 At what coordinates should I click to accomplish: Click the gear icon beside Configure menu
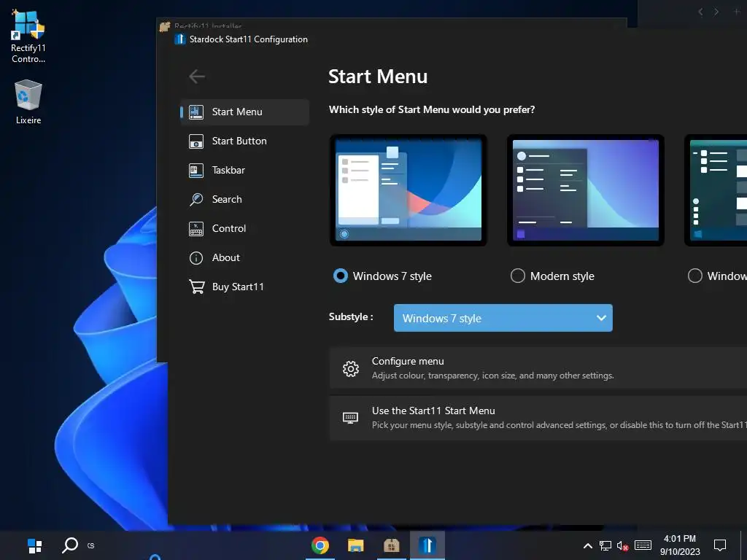tap(351, 368)
